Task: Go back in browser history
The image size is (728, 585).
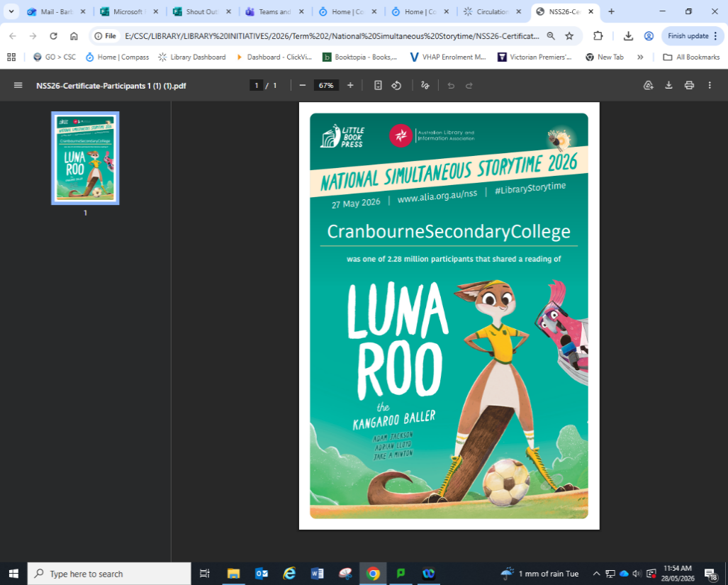Action: click(13, 35)
